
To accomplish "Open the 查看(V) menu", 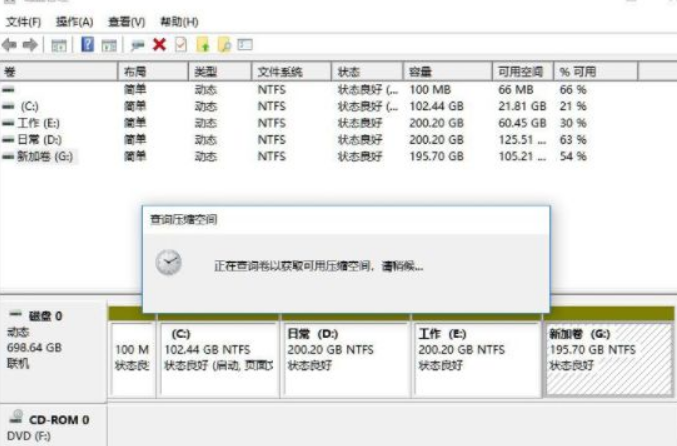I will tap(125, 21).
